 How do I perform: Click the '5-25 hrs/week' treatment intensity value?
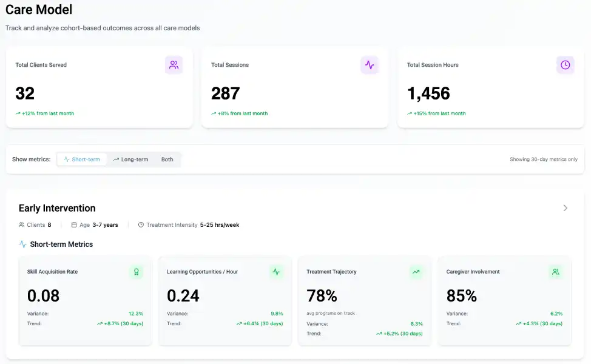pyautogui.click(x=220, y=225)
